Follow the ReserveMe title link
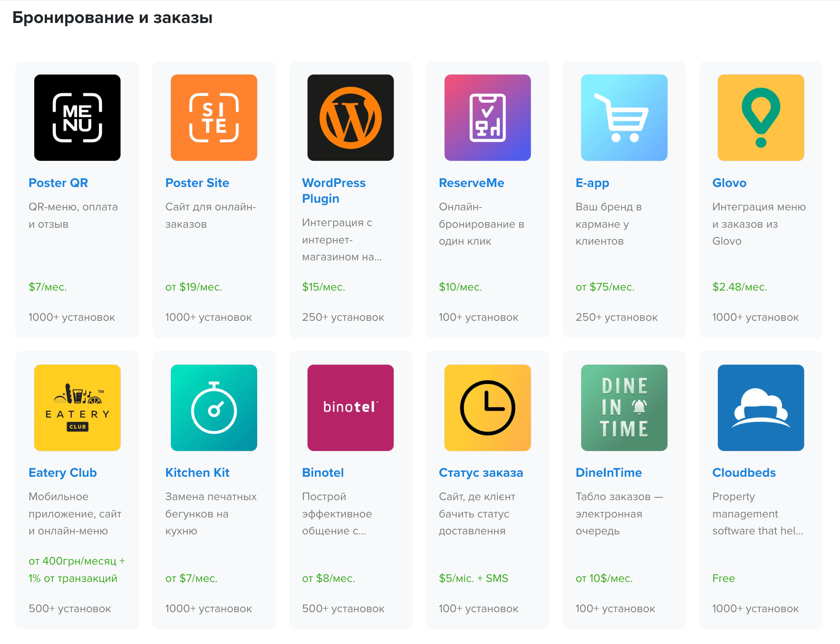The image size is (840, 644). (x=472, y=183)
